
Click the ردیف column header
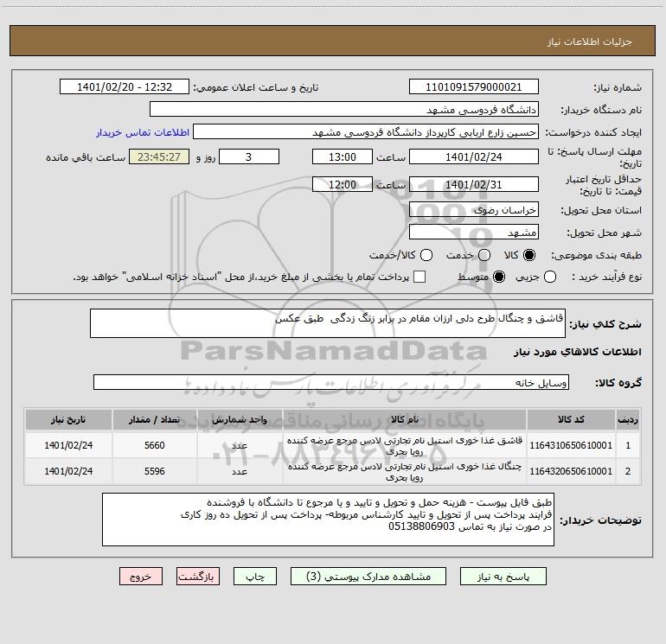[628, 420]
